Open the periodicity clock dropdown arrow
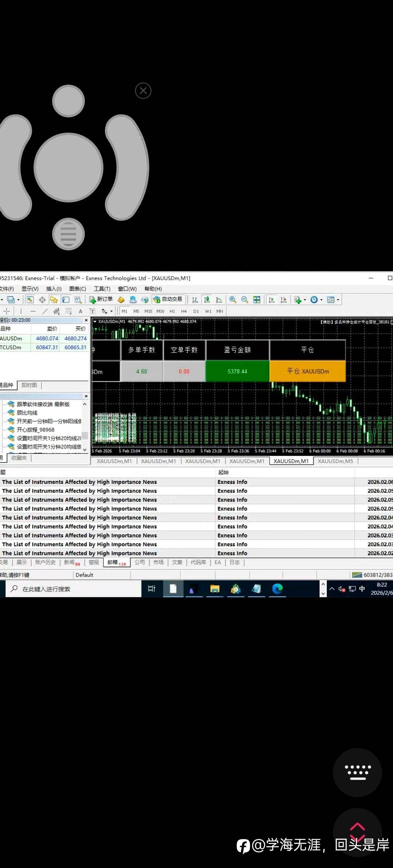 pyautogui.click(x=321, y=300)
